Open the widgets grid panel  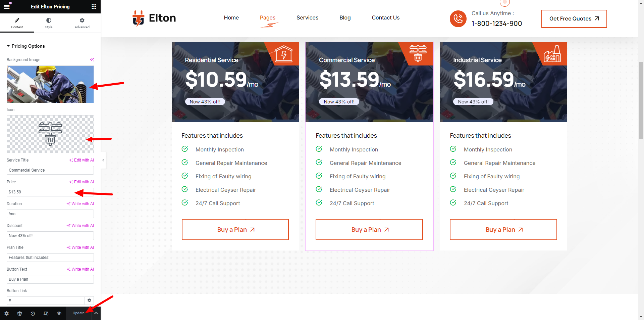click(94, 6)
